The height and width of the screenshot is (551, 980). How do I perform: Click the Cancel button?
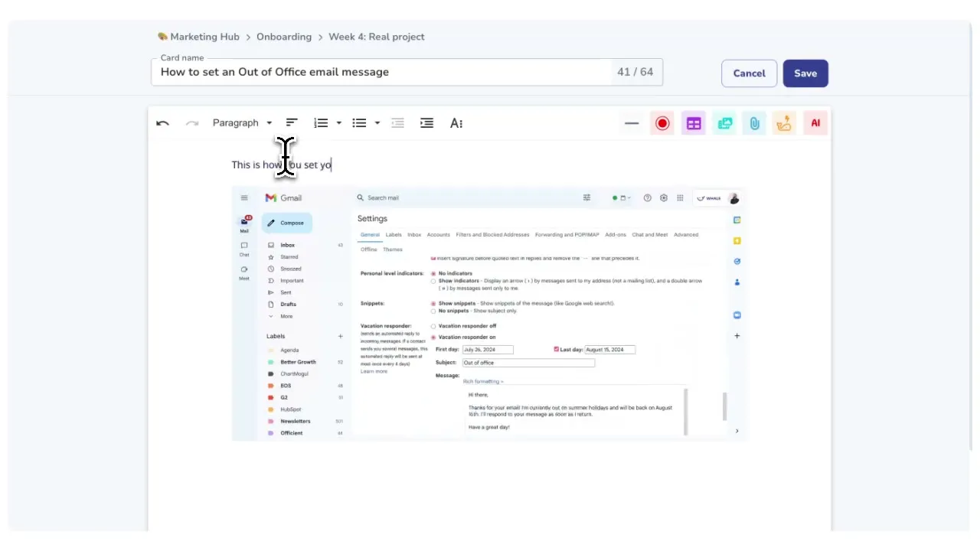[x=749, y=73]
